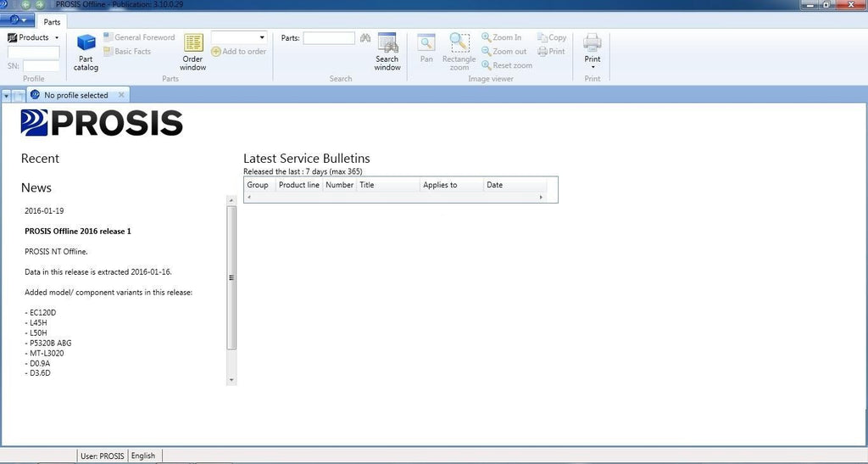Select the Pan tool
This screenshot has width=868, height=464.
426,48
